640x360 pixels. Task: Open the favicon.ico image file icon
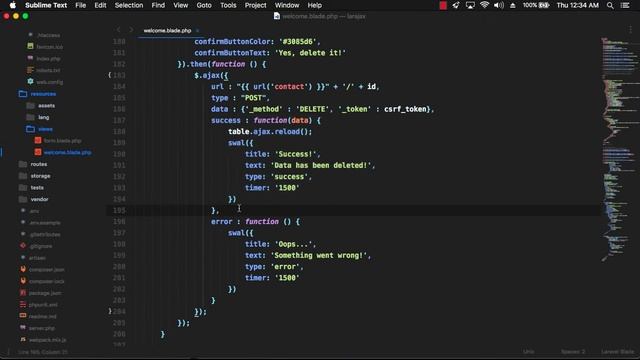30,47
